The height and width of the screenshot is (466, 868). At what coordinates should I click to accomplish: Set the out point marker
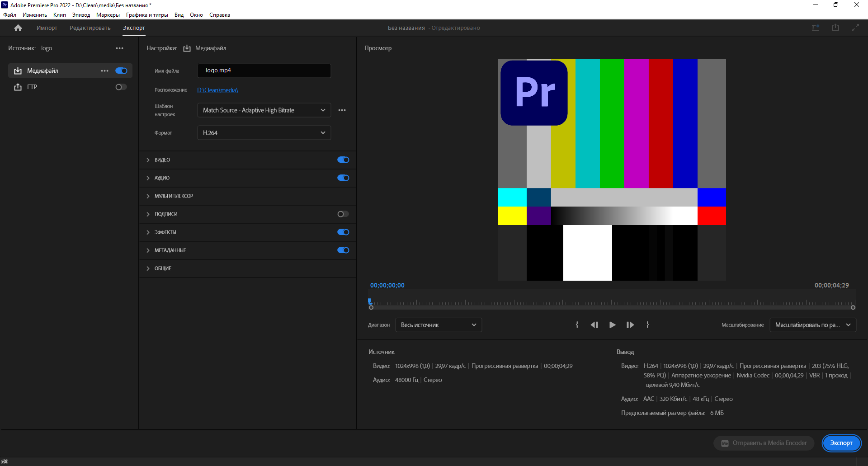tap(648, 325)
